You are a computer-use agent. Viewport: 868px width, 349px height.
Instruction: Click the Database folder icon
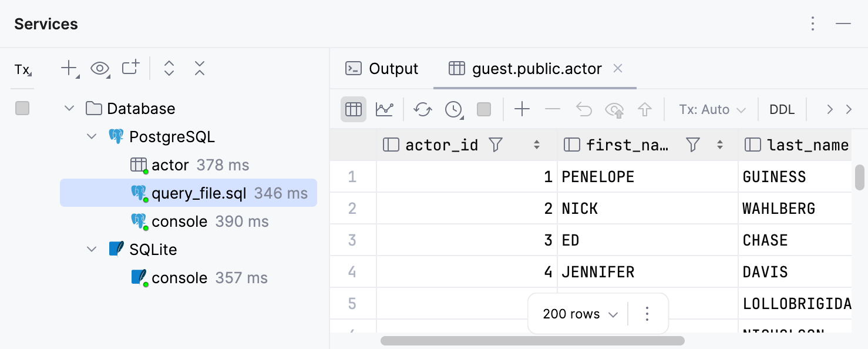click(x=93, y=109)
